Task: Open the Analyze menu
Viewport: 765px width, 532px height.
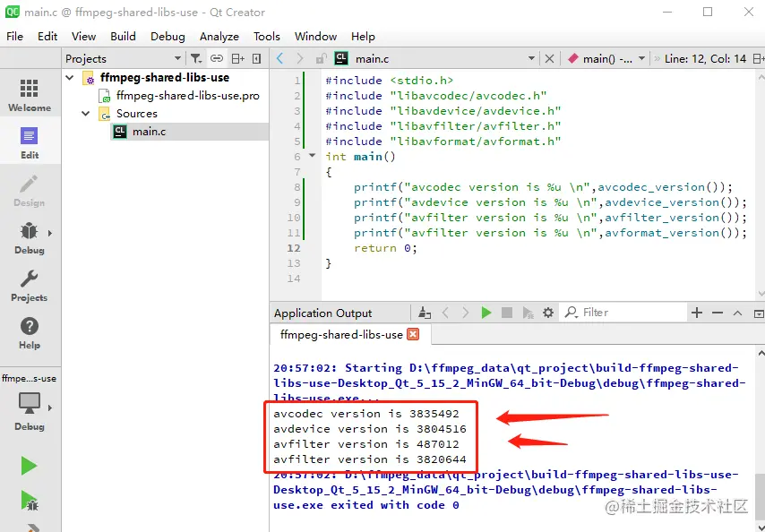Action: (x=219, y=37)
